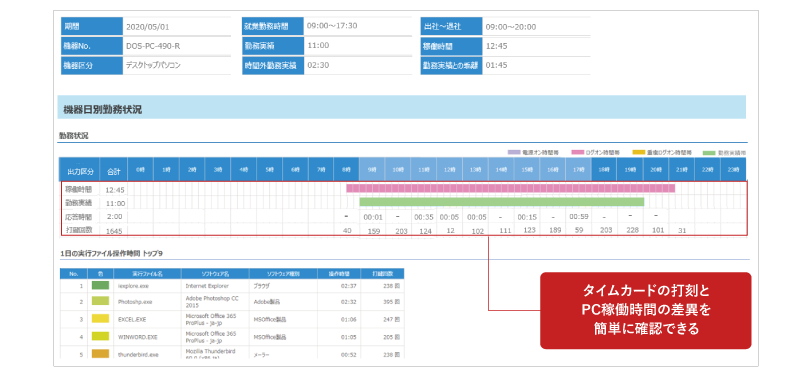This screenshot has height=376, width=810.
Task: Click the orange swatch for thunderbird.exe
Action: click(101, 354)
